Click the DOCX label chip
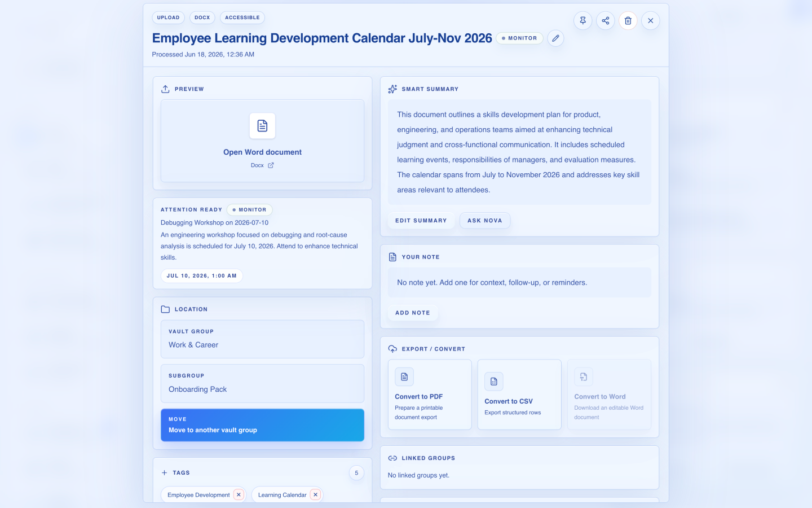812x508 pixels. click(202, 17)
